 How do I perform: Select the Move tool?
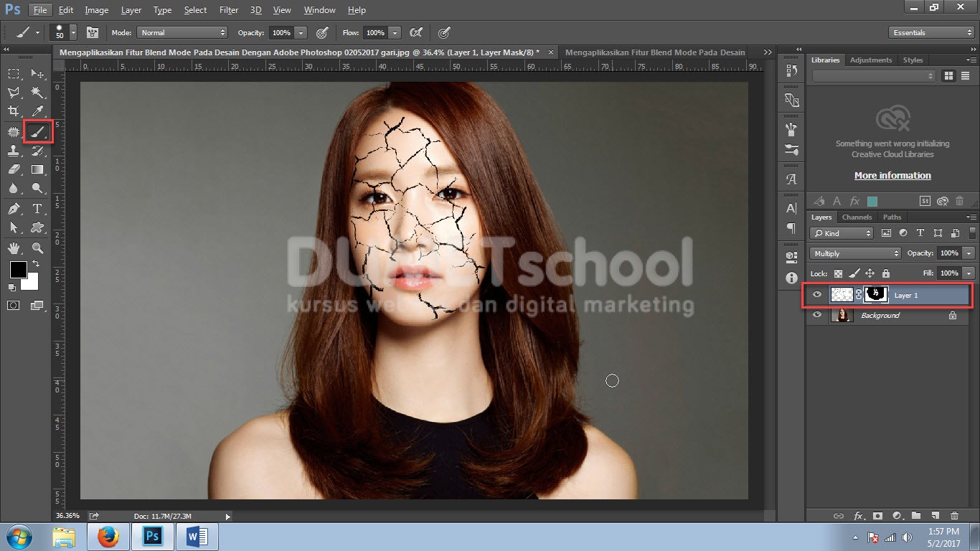tap(38, 73)
